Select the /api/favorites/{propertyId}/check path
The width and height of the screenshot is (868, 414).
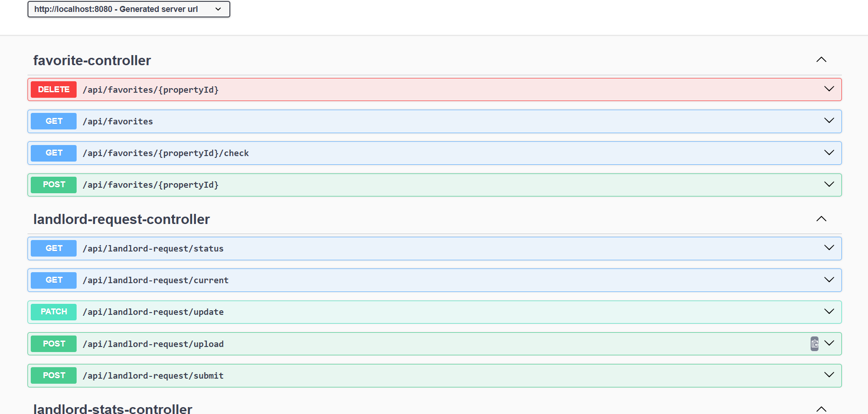(x=166, y=153)
